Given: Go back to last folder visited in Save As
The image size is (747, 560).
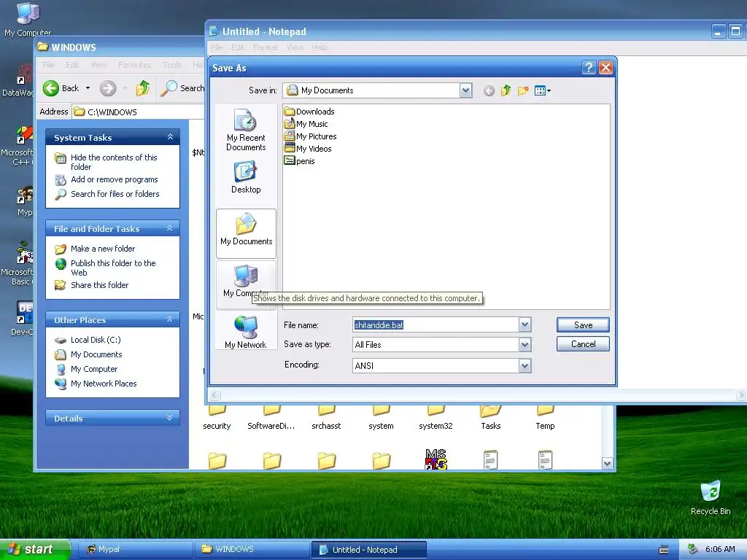Looking at the screenshot, I should [489, 90].
